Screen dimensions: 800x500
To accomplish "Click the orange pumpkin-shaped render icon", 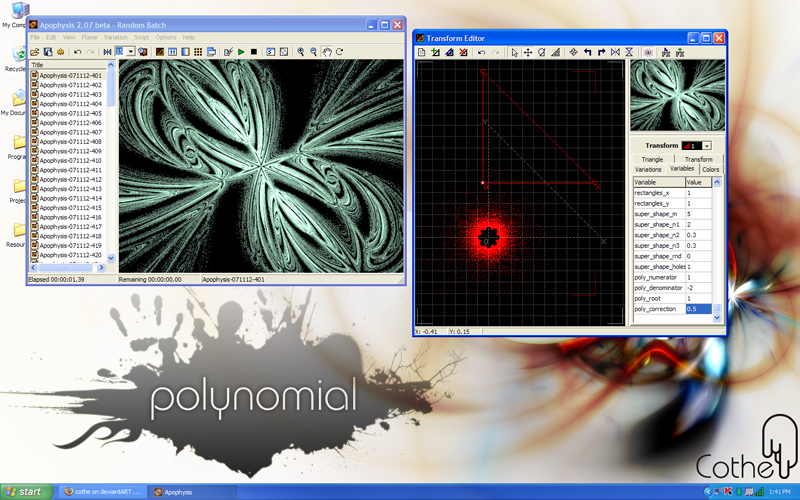I will 60,52.
